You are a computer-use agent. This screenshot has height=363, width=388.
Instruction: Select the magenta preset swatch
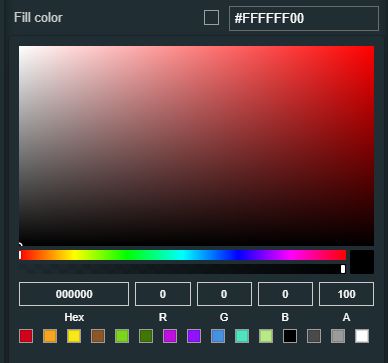tap(170, 336)
